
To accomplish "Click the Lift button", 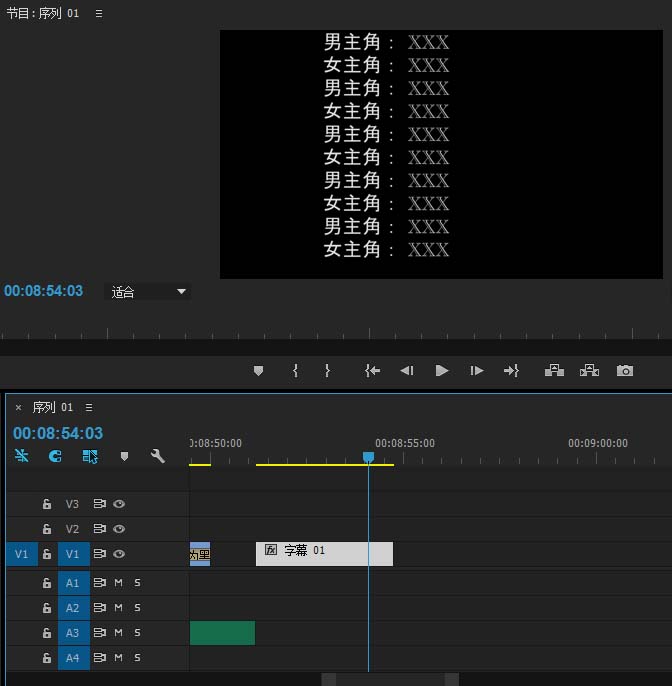I will coord(554,371).
